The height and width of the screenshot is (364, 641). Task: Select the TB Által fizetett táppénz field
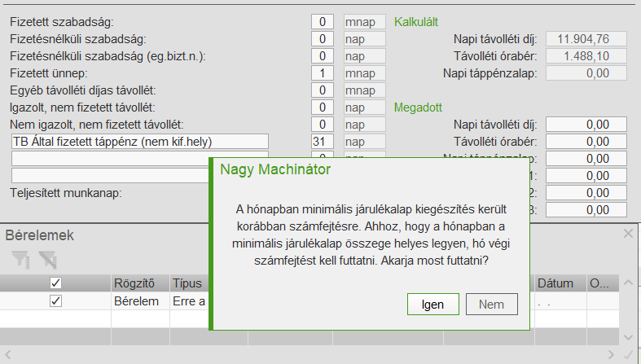click(x=139, y=141)
